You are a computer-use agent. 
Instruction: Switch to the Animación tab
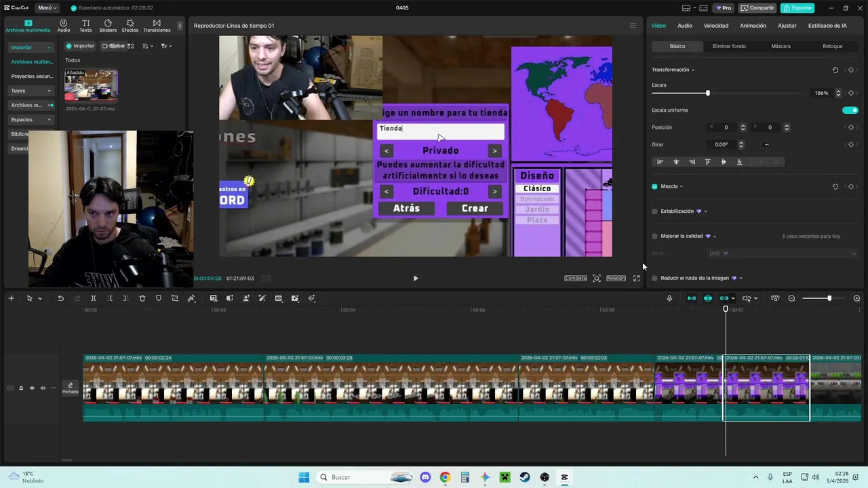tap(753, 26)
